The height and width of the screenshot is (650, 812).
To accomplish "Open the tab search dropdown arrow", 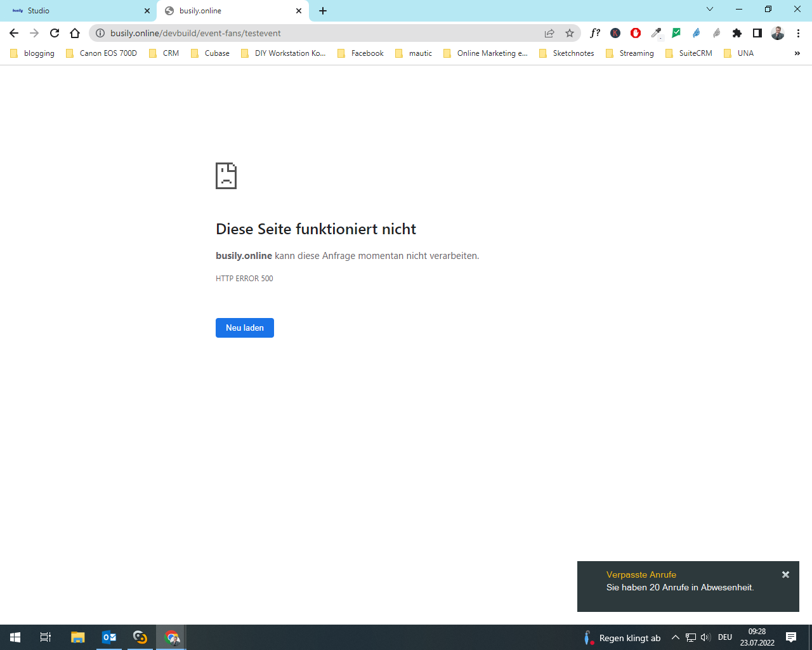I will 710,10.
